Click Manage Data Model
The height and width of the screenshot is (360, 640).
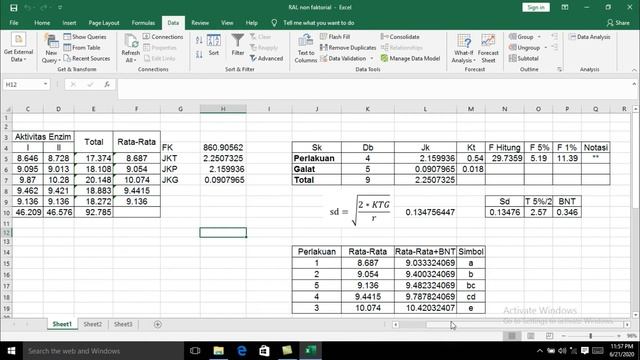(411, 59)
